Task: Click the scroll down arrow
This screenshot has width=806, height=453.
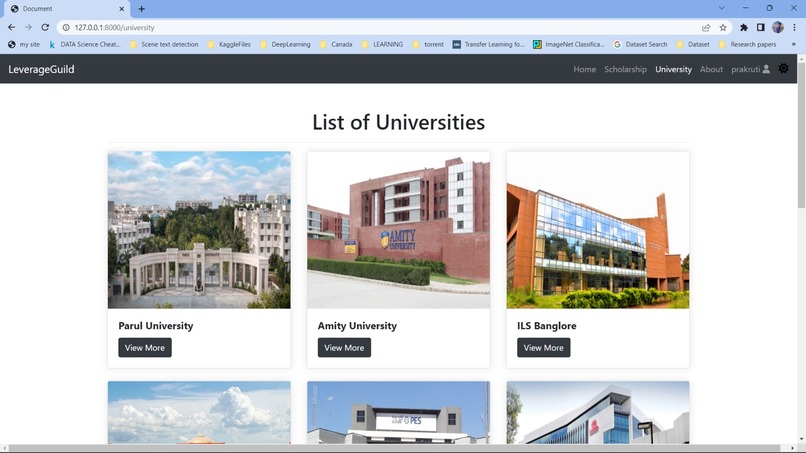Action: tap(801, 440)
